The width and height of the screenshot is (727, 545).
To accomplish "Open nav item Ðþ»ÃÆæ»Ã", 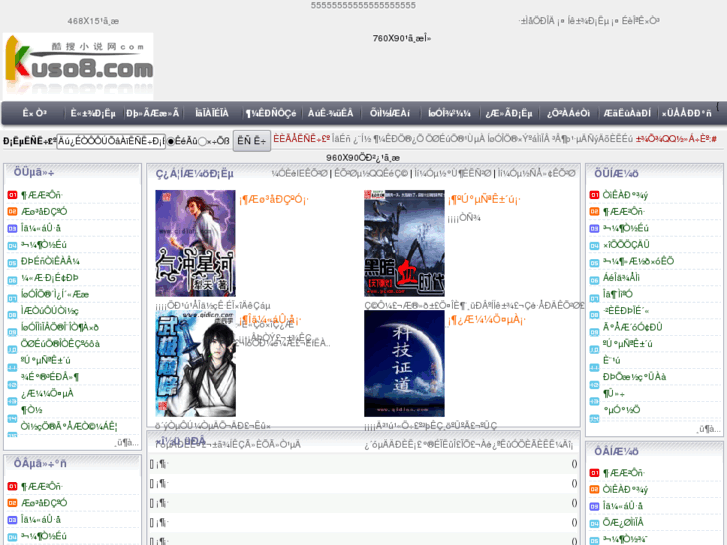I will (153, 113).
